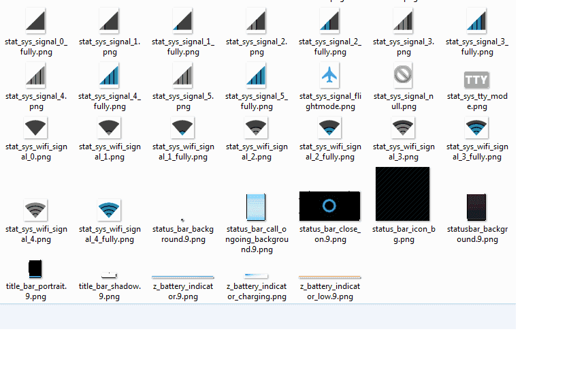This screenshot has height=368, width=588.
Task: Pick the stat_sys_signal_2_fully.png icon
Action: click(x=329, y=20)
